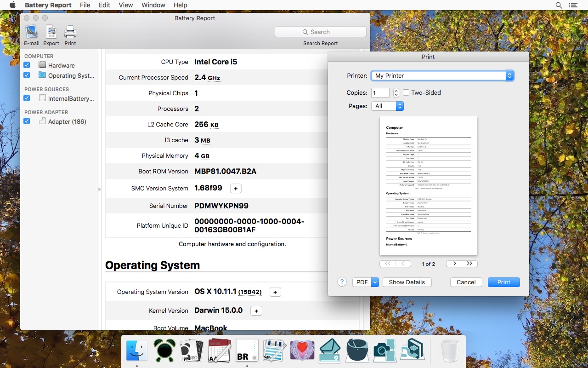Image resolution: width=588 pixels, height=368 pixels.
Task: Click Cancel in Print dialog
Action: tap(466, 282)
